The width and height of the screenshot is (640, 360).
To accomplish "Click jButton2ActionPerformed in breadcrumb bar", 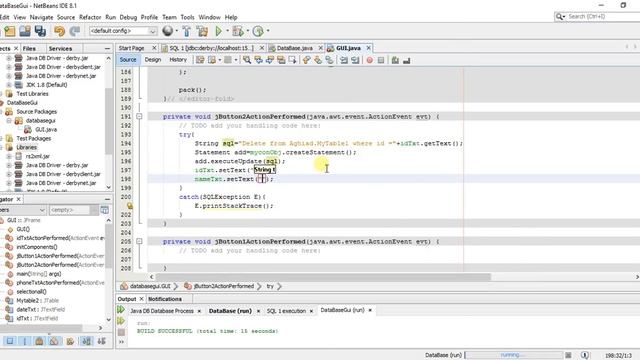I will coord(223,286).
